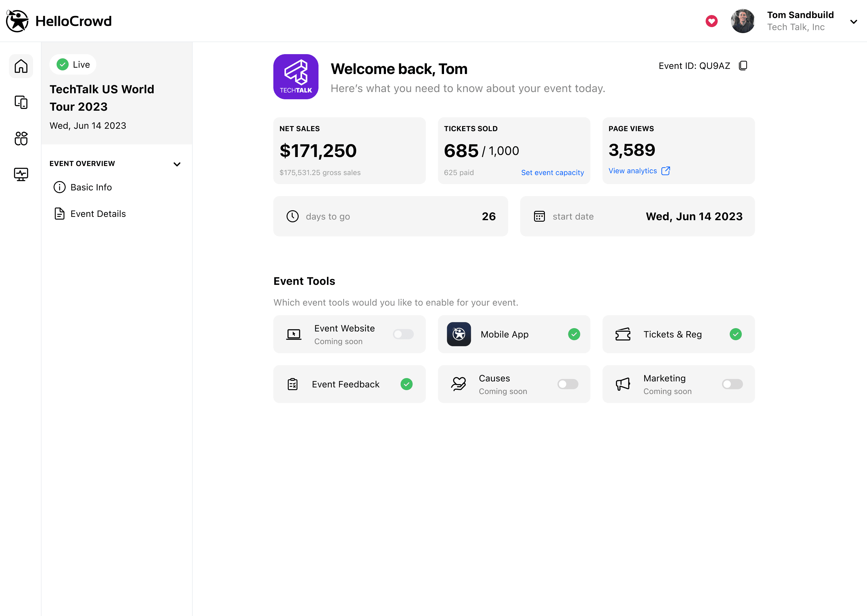
Task: Turn on the Causes toggle
Action: pos(567,384)
